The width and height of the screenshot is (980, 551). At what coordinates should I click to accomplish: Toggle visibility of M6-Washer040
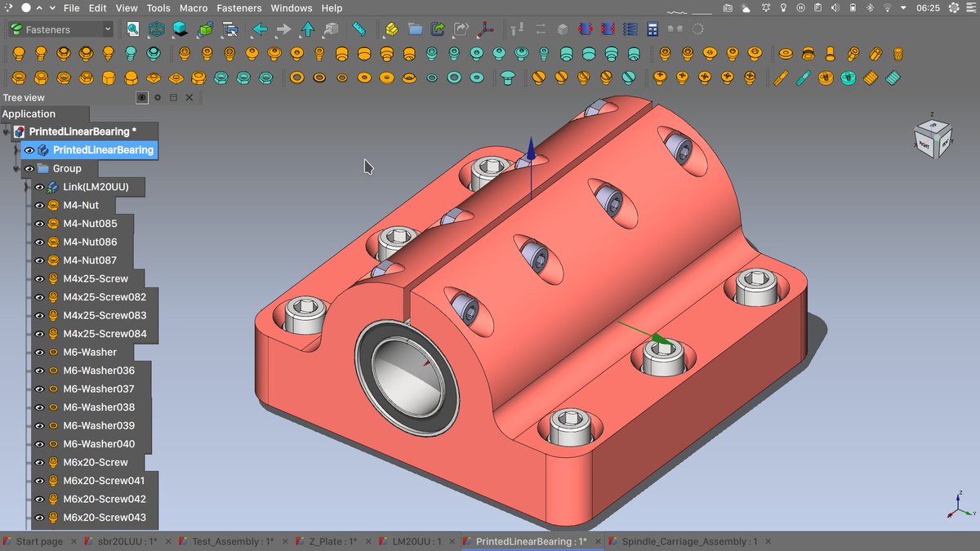tap(40, 443)
